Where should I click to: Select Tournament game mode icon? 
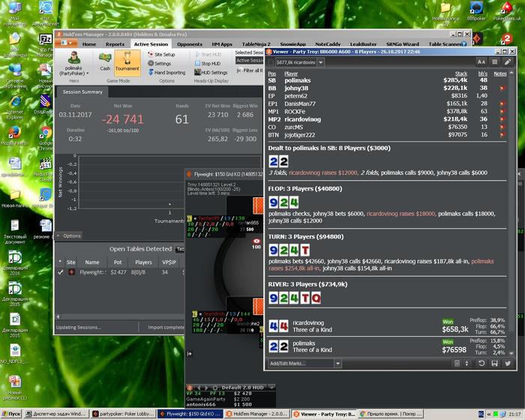point(127,62)
